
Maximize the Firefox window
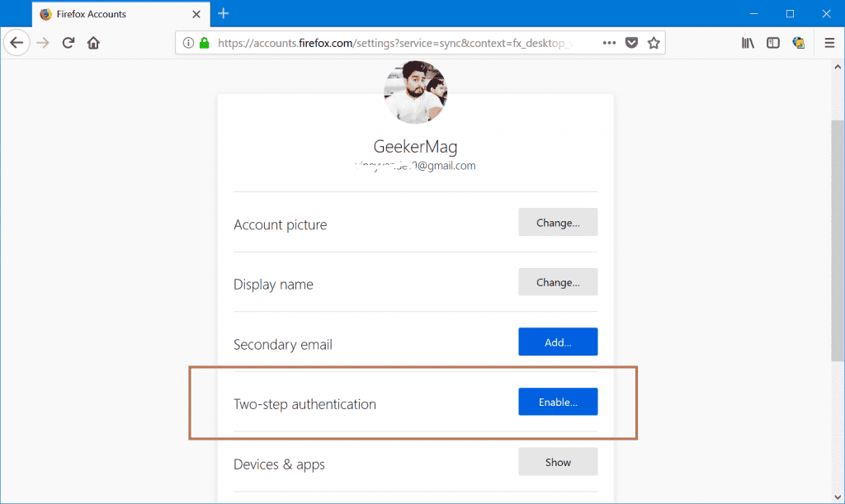[x=790, y=13]
